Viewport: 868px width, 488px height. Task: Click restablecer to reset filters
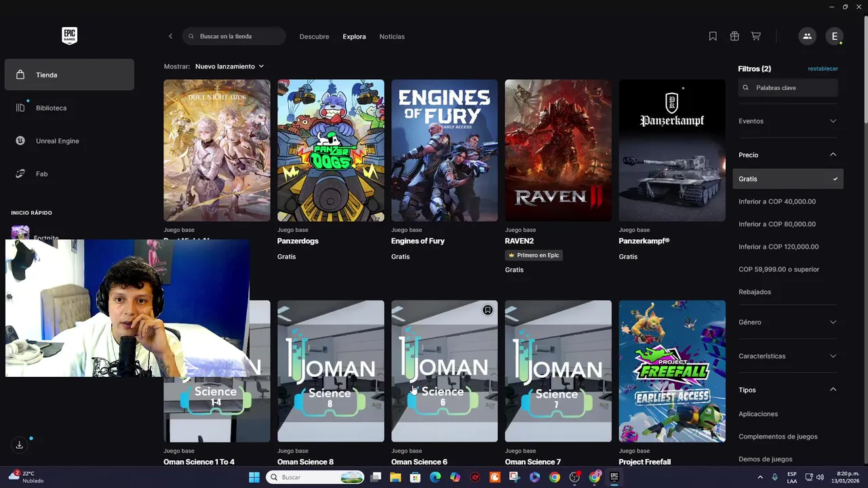(823, 68)
